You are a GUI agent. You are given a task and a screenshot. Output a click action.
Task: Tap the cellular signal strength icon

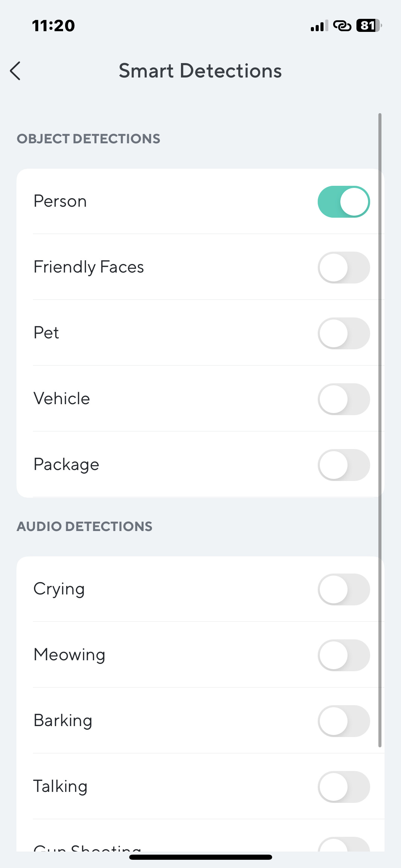click(319, 26)
